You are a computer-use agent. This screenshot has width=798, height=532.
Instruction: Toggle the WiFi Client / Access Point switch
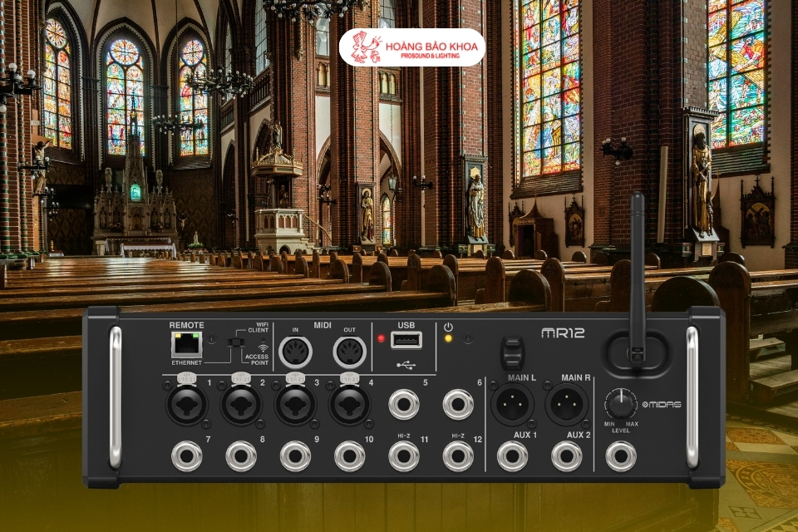point(234,342)
